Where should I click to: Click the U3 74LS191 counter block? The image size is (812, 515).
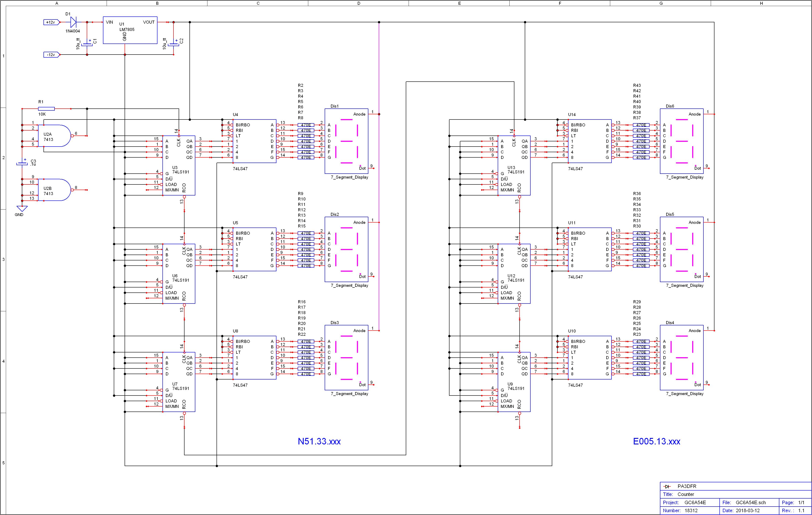point(179,165)
